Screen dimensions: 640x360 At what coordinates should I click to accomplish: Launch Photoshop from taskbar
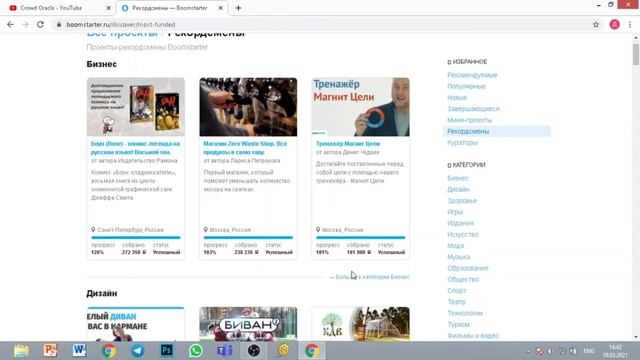[x=167, y=351]
